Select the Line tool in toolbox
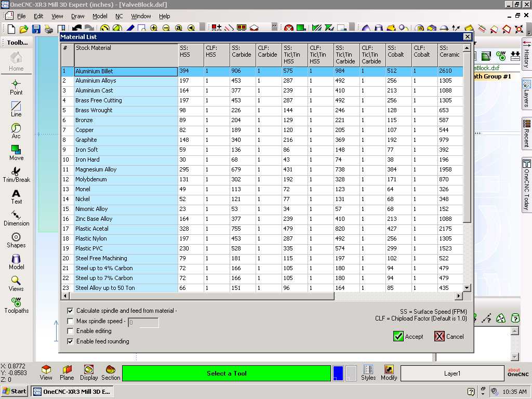 16,109
